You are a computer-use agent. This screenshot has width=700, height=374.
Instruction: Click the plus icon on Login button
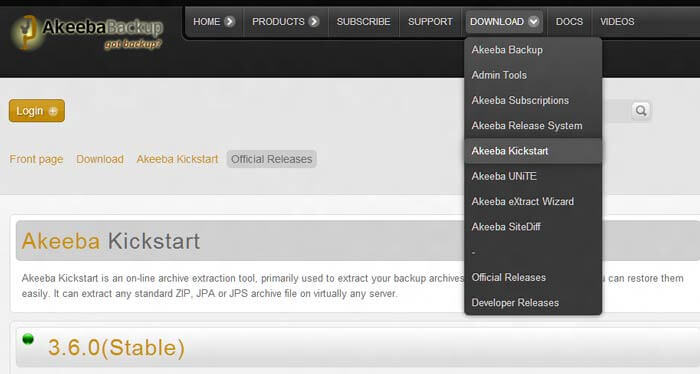click(53, 111)
